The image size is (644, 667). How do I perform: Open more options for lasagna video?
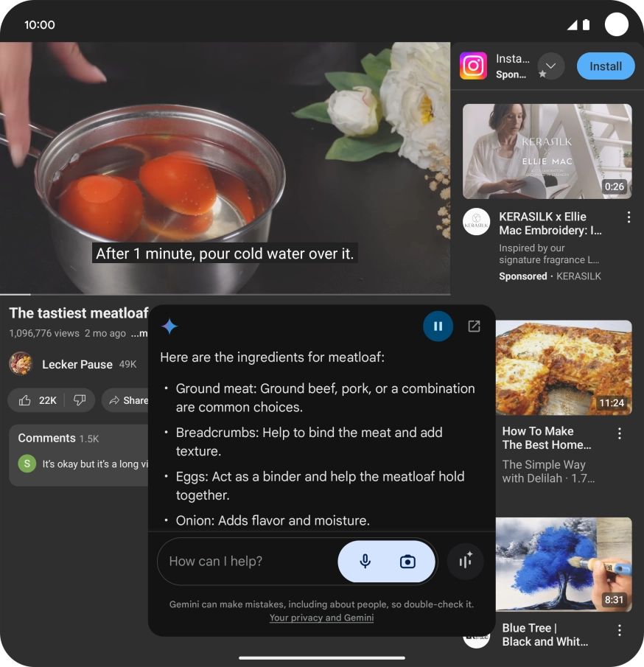tap(620, 433)
